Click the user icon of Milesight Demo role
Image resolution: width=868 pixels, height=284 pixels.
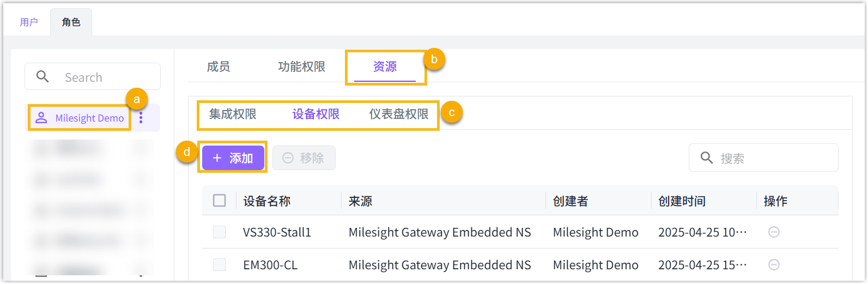41,118
